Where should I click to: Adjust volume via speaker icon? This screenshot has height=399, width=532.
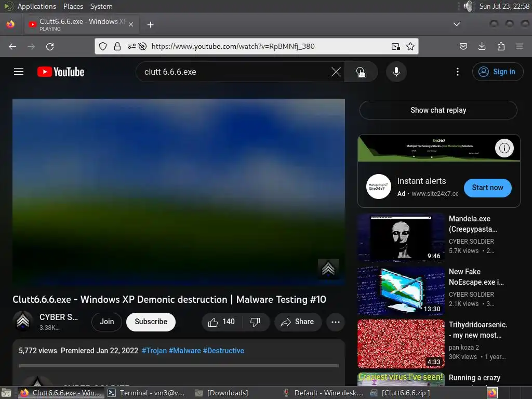(x=468, y=6)
